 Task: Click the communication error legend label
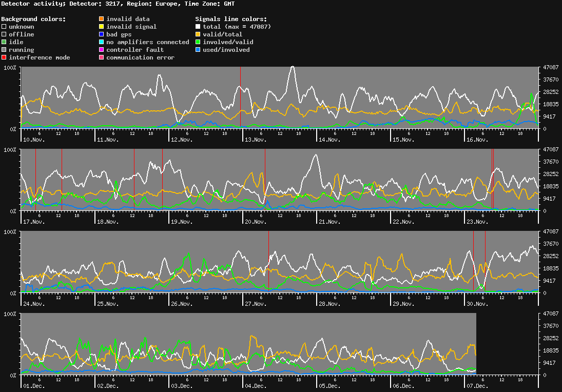(140, 57)
